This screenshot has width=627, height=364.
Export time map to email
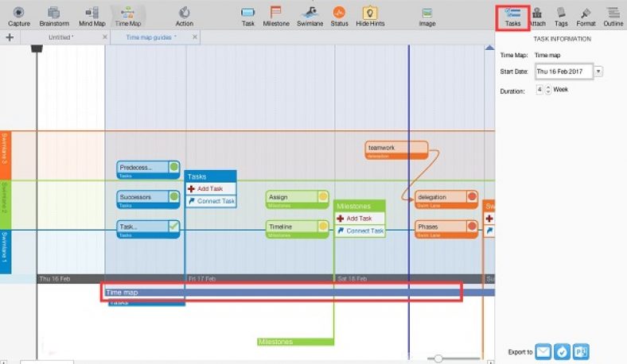tap(543, 351)
